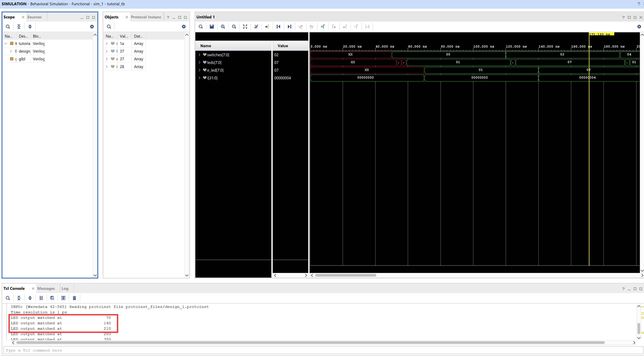This screenshot has height=356, width=644.
Task: Switch to the Sources tab
Action: tap(34, 17)
